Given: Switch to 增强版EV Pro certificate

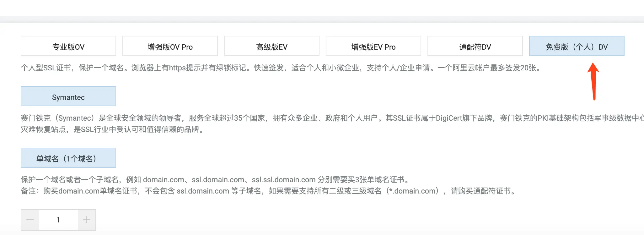Looking at the screenshot, I should click(373, 46).
